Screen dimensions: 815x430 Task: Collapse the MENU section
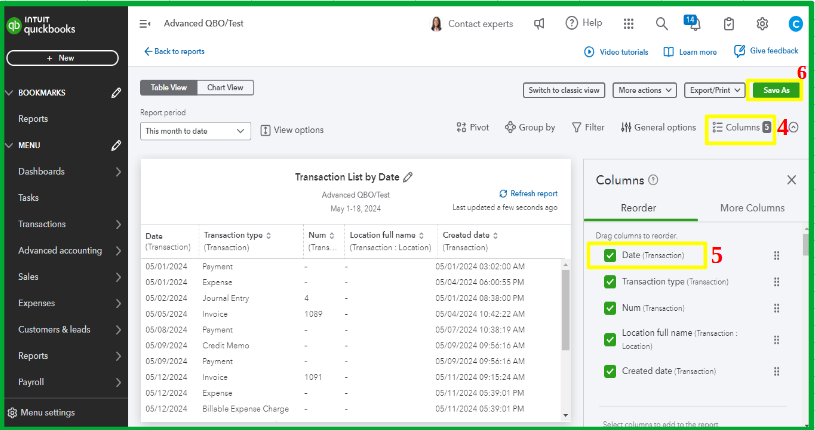[9, 146]
